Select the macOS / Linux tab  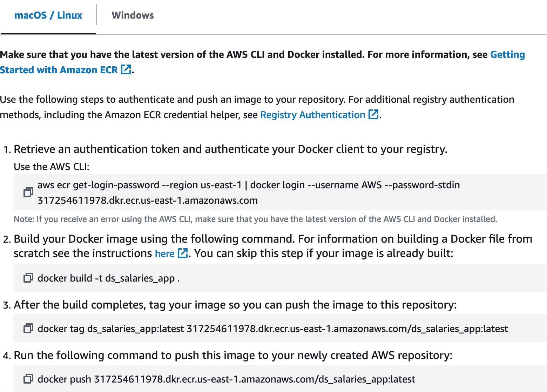pos(48,15)
